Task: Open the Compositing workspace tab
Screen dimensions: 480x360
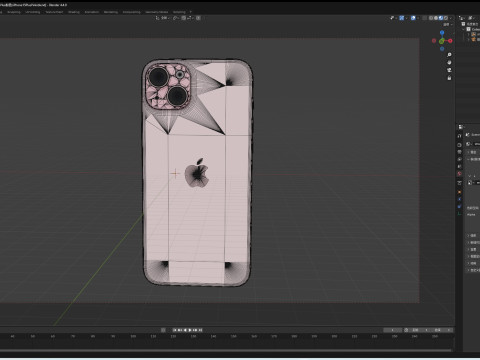Action: pyautogui.click(x=131, y=12)
